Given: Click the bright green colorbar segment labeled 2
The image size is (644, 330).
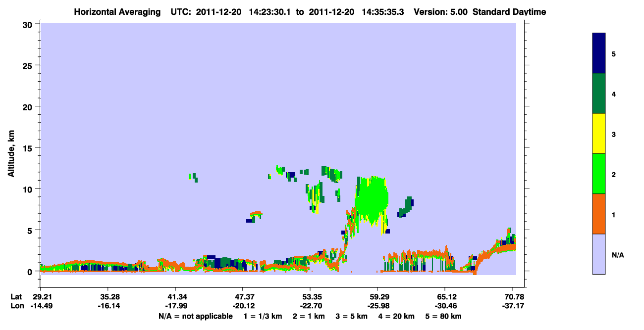Looking at the screenshot, I should point(599,174).
